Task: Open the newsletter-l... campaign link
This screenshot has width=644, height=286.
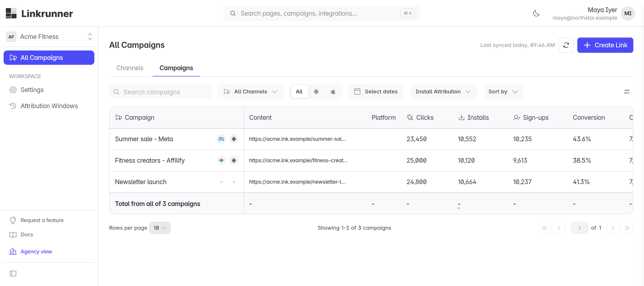Action: tap(297, 182)
